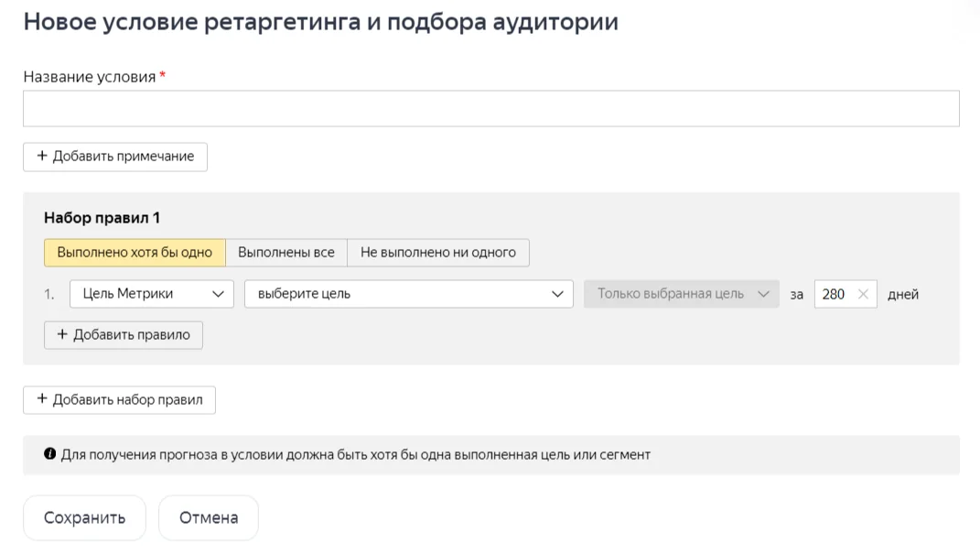Click 'Добавить набор правил' button

(x=119, y=400)
